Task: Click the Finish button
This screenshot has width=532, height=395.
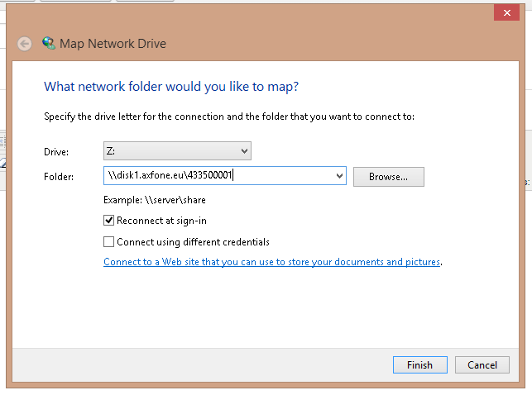Action: point(419,364)
